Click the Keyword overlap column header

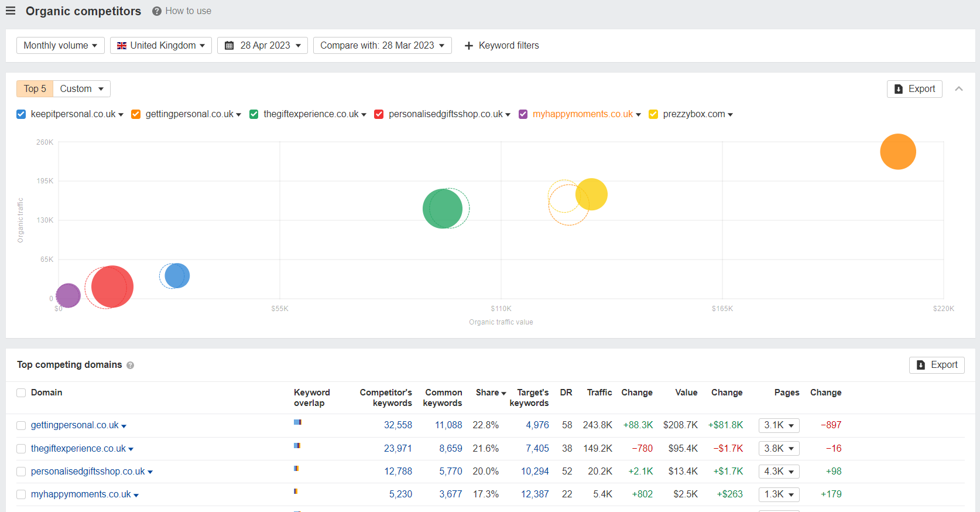(312, 398)
